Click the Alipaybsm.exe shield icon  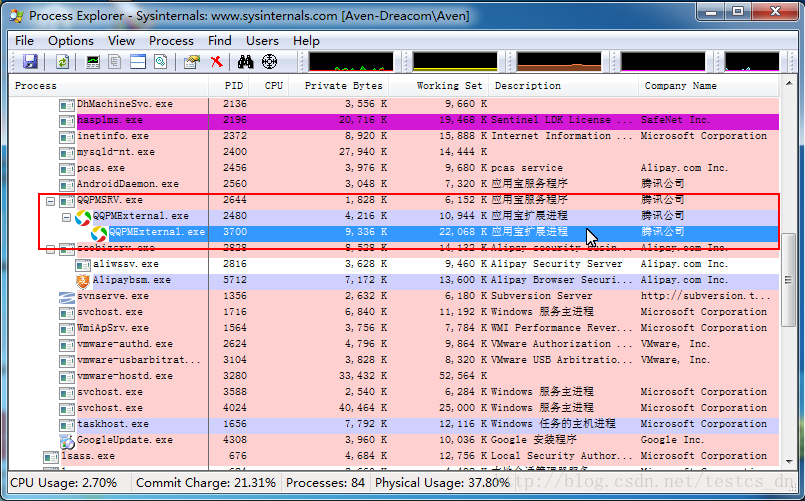point(83,281)
